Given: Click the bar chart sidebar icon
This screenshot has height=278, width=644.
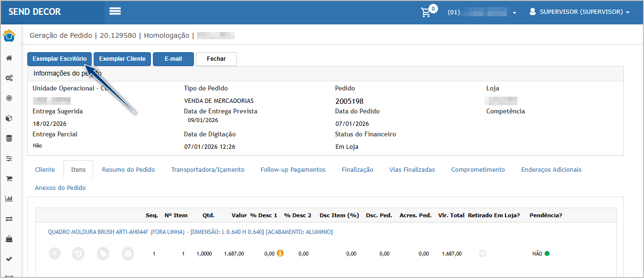Looking at the screenshot, I should point(9,199).
